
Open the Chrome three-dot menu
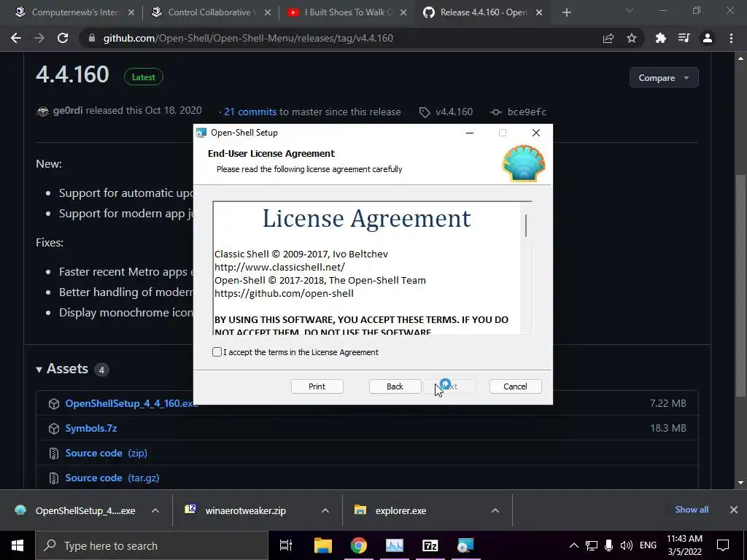tap(731, 38)
